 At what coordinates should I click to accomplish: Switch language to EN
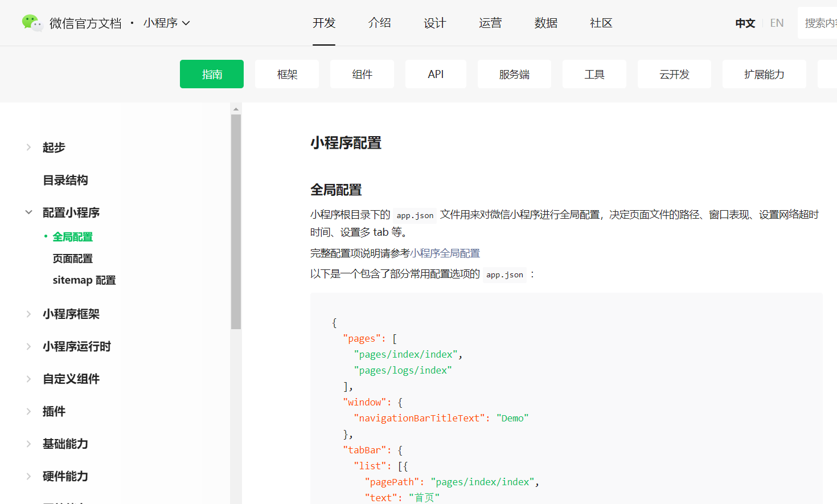(x=777, y=23)
